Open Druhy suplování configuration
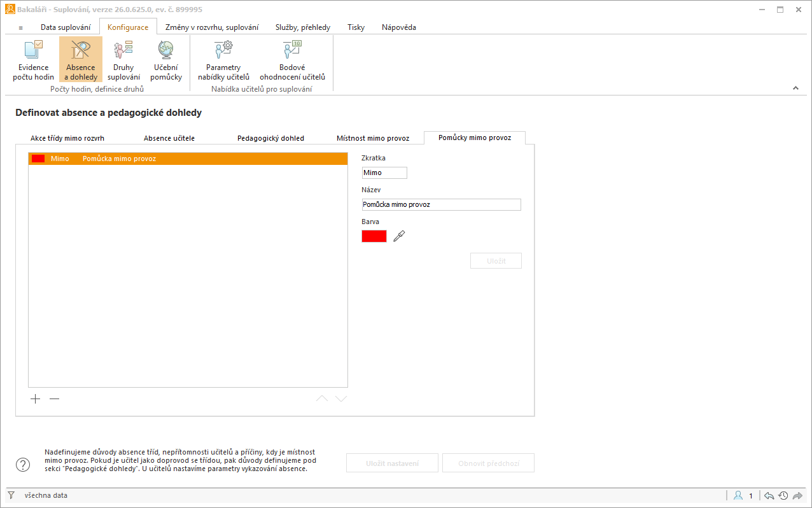 click(x=123, y=60)
